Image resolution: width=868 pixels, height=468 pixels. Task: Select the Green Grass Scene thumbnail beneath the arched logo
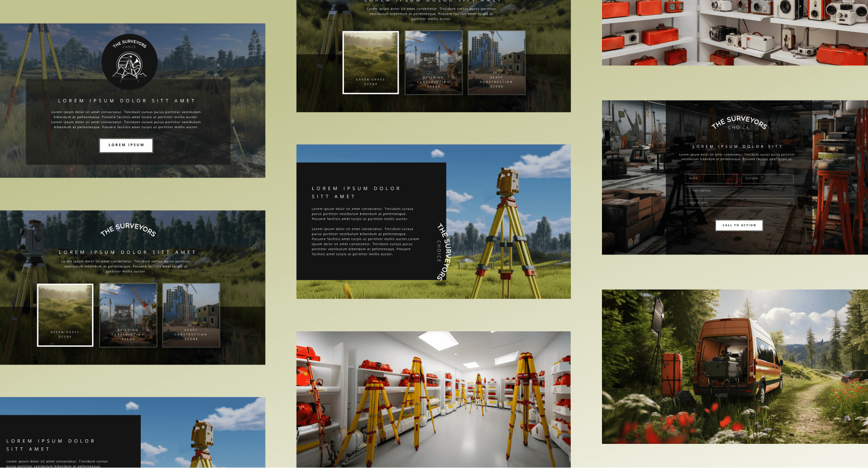coord(65,315)
